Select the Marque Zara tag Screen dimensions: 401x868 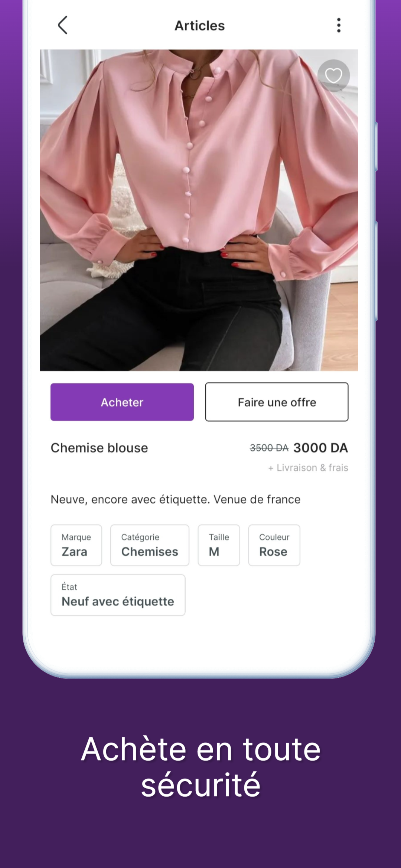pyautogui.click(x=76, y=545)
